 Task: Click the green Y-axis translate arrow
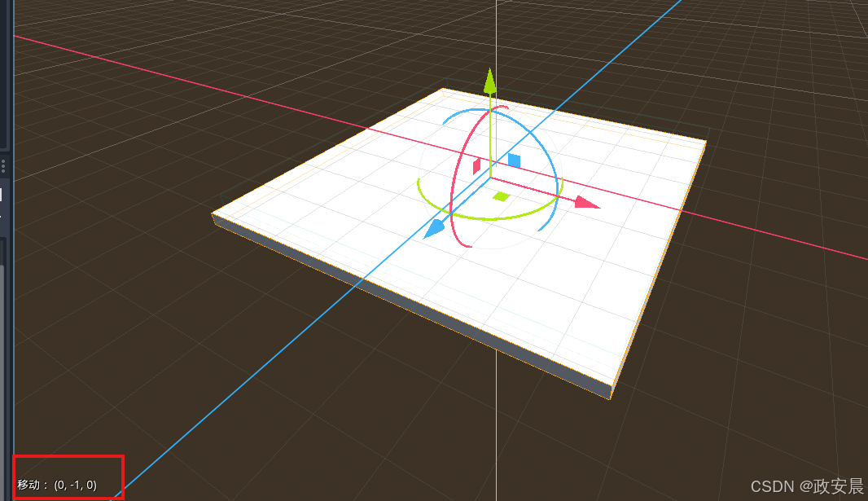pyautogui.click(x=489, y=81)
